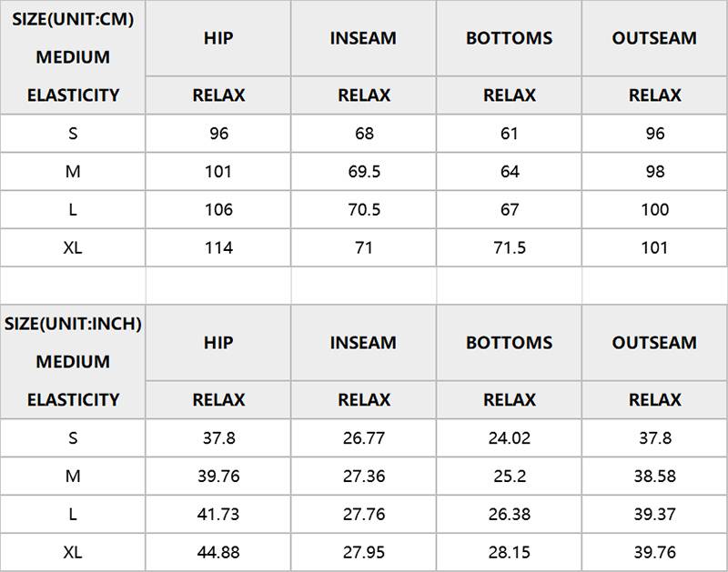This screenshot has width=728, height=572.
Task: Select the 41.73 hip value
Action: [x=218, y=514]
